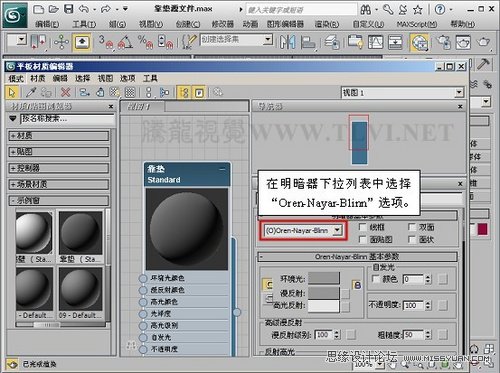Toggle the 3D Snaps icon
Screen dimensions: 500x373
[106, 42]
